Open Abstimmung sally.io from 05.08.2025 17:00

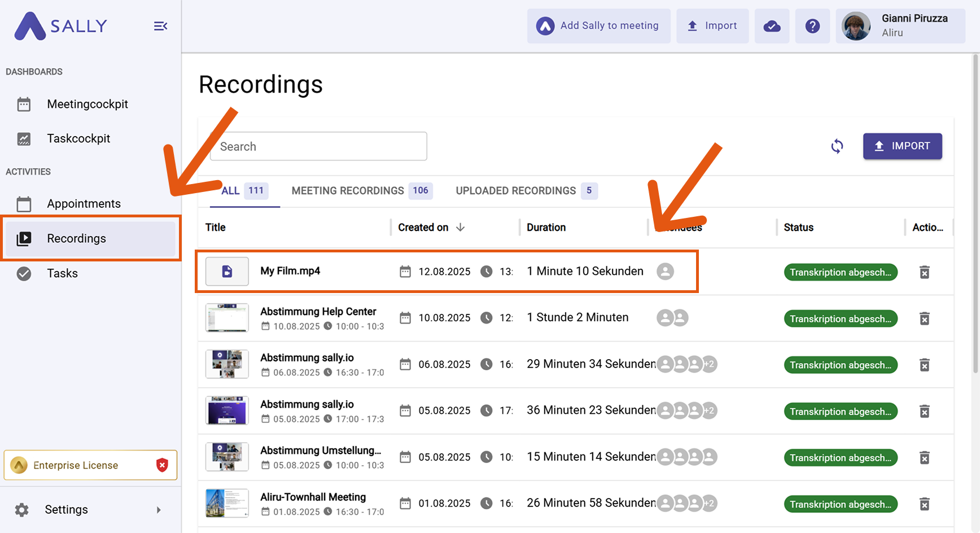pos(307,404)
